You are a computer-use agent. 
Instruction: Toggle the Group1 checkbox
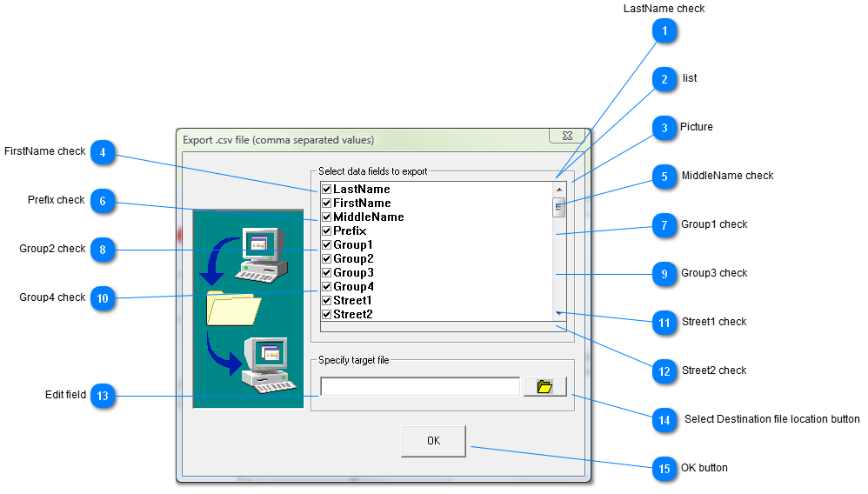point(327,244)
